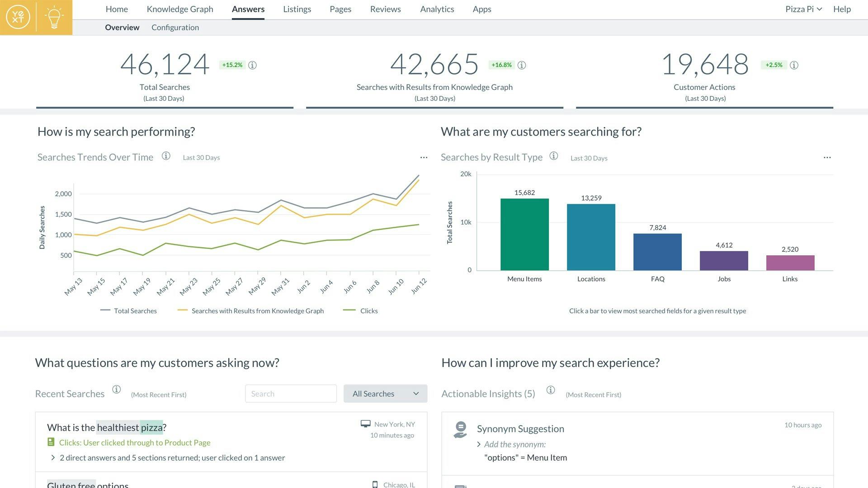Open the All Searches filter dropdown
Image resolution: width=868 pixels, height=488 pixels.
click(x=385, y=394)
